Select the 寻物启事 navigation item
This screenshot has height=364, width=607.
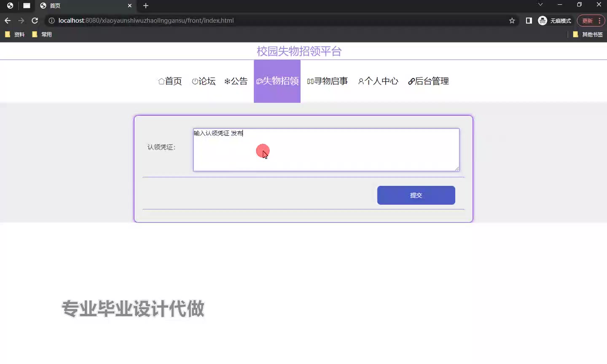[x=328, y=81]
